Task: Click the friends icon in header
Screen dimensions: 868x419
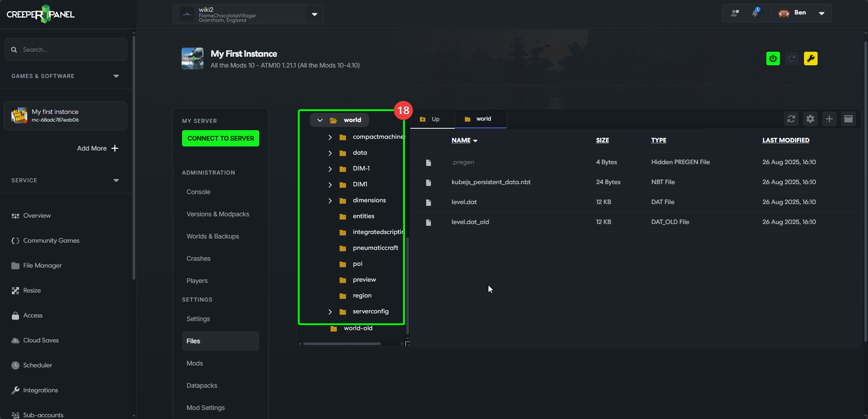Action: (x=735, y=13)
